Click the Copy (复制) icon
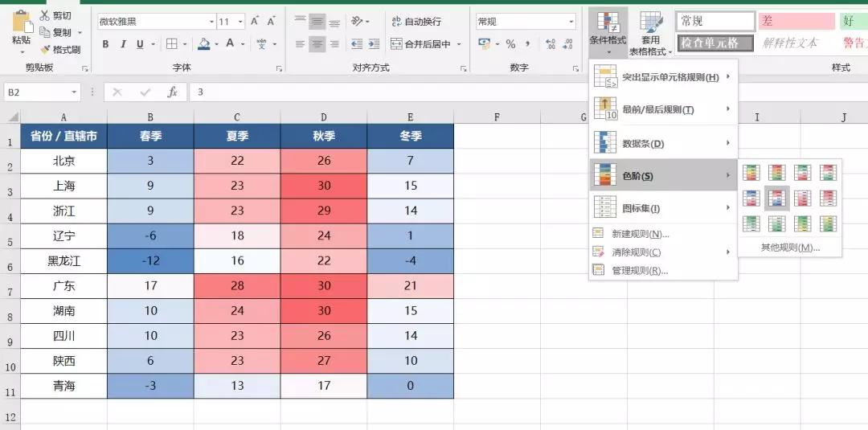 (x=45, y=32)
